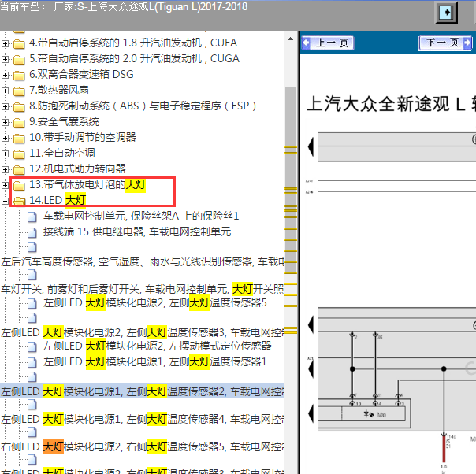
Task: Click document icon of 左侧大灯温度传感器1 row
Action: click(x=32, y=362)
